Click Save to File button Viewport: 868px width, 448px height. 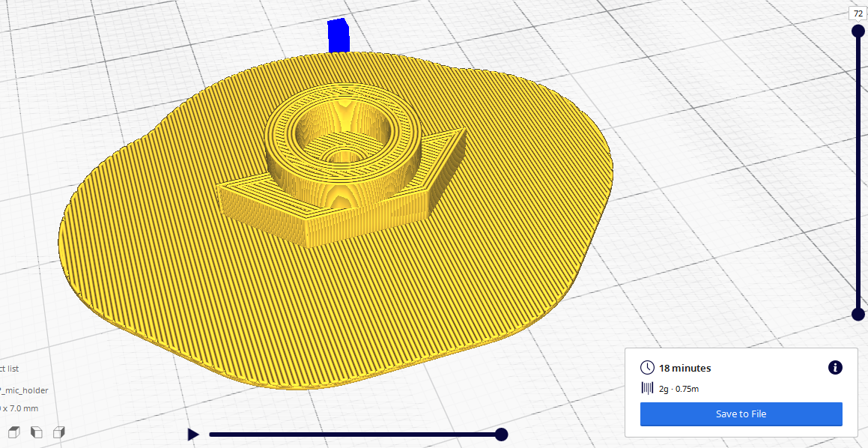741,414
